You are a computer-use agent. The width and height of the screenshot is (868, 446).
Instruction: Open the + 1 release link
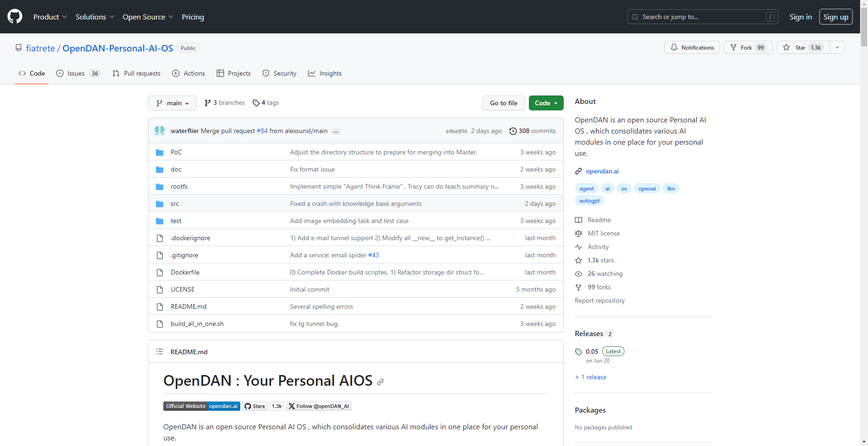click(x=591, y=377)
